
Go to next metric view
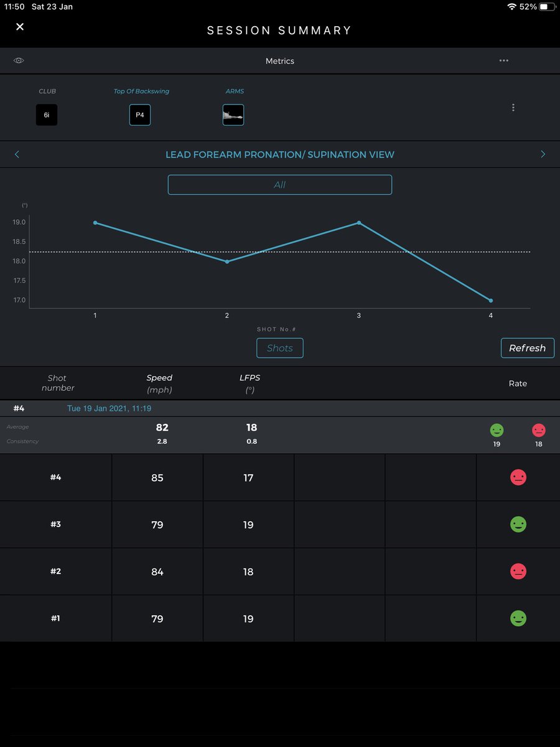click(x=543, y=154)
